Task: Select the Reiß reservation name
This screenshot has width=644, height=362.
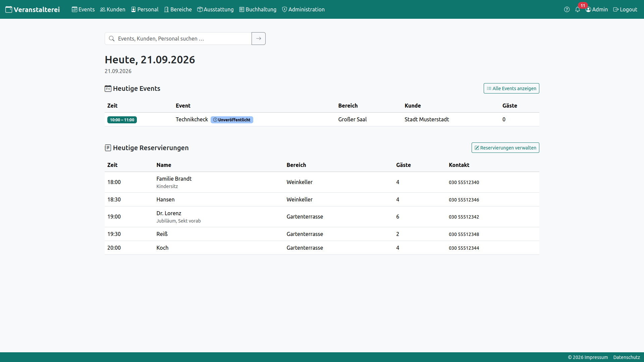Action: pos(162,234)
